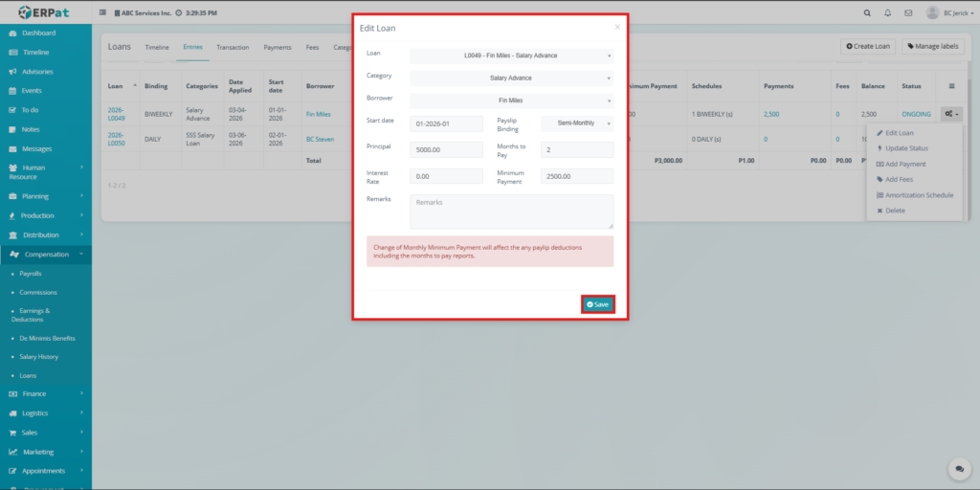This screenshot has width=980, height=490.
Task: Open Payrolls under Compensation
Action: (30, 274)
